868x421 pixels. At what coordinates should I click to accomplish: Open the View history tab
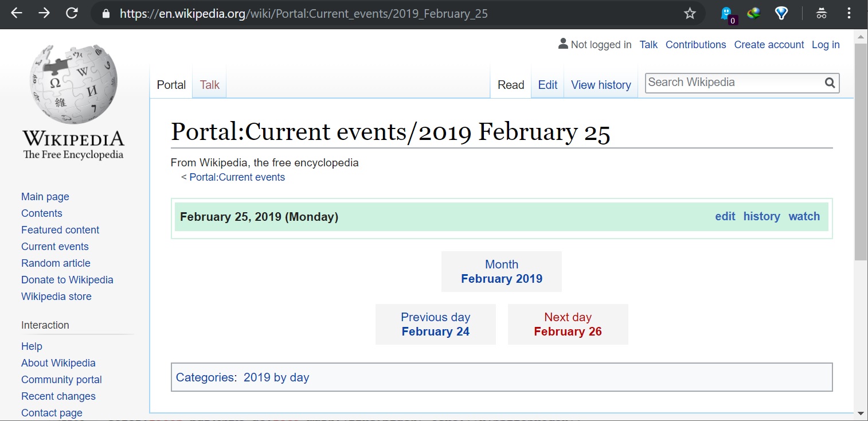(x=600, y=84)
